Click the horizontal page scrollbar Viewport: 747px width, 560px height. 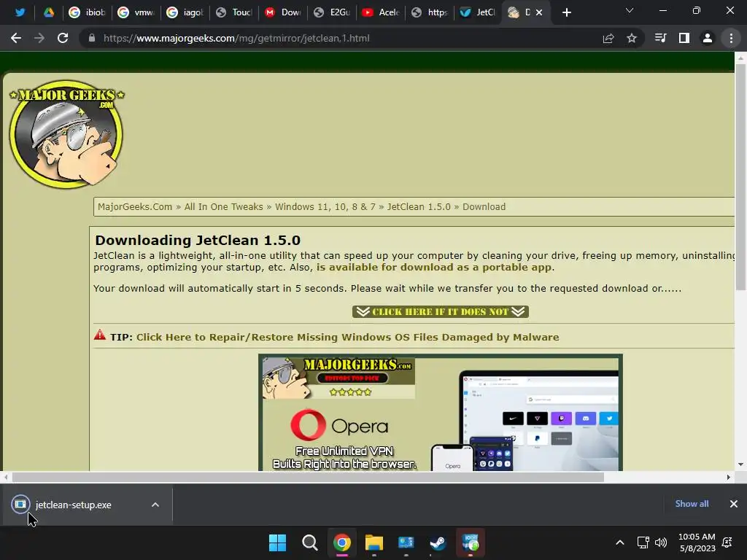(308, 477)
